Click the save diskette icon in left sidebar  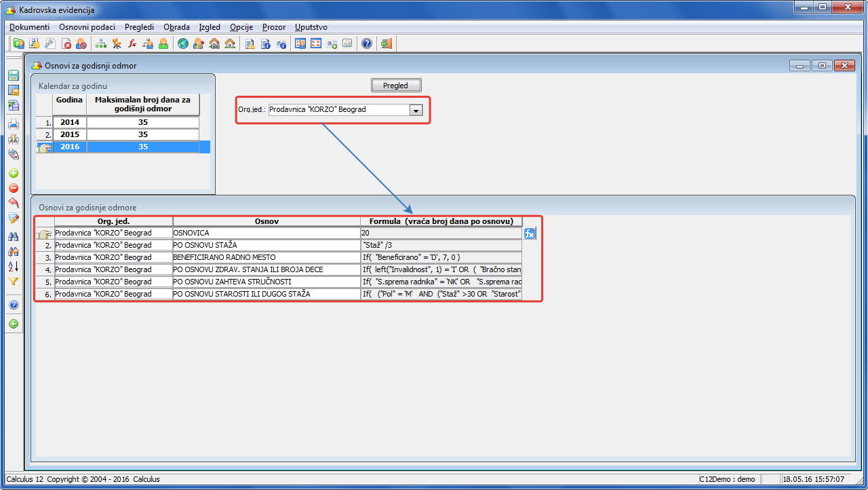[14, 75]
